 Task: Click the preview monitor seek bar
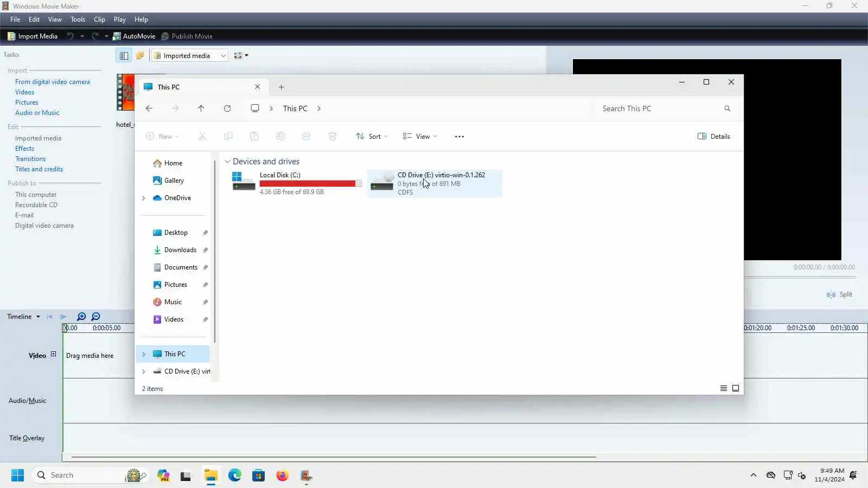click(800, 277)
